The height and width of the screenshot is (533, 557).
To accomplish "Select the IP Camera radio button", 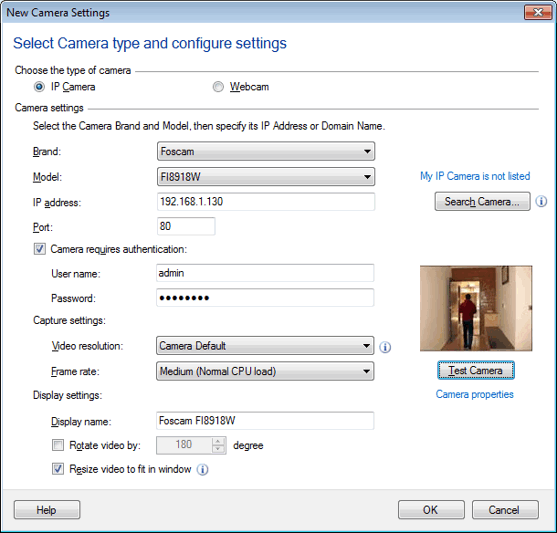I will click(39, 87).
